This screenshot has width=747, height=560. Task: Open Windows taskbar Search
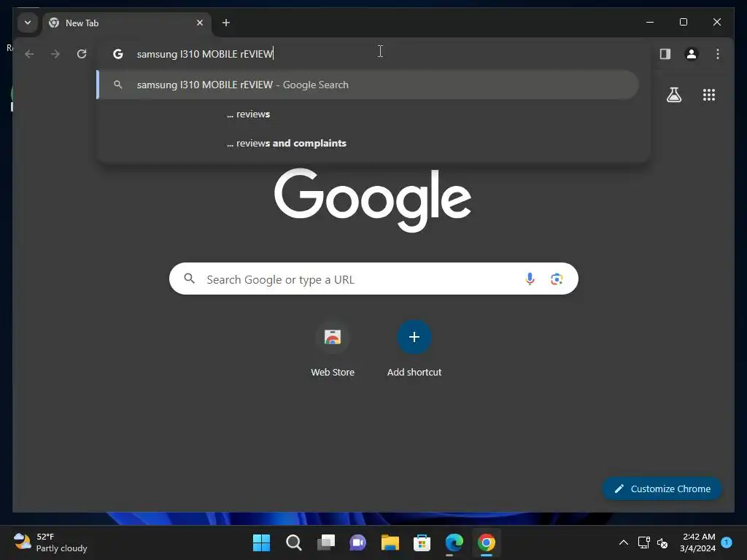click(293, 542)
